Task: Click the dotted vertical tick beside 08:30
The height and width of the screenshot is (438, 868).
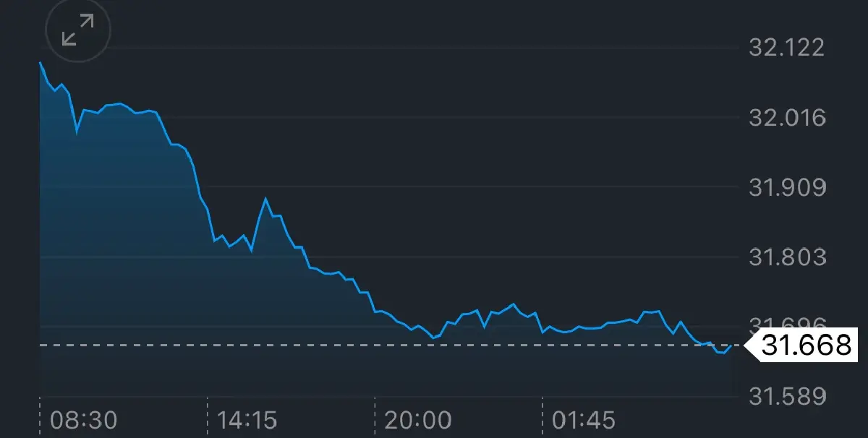Action: point(40,416)
